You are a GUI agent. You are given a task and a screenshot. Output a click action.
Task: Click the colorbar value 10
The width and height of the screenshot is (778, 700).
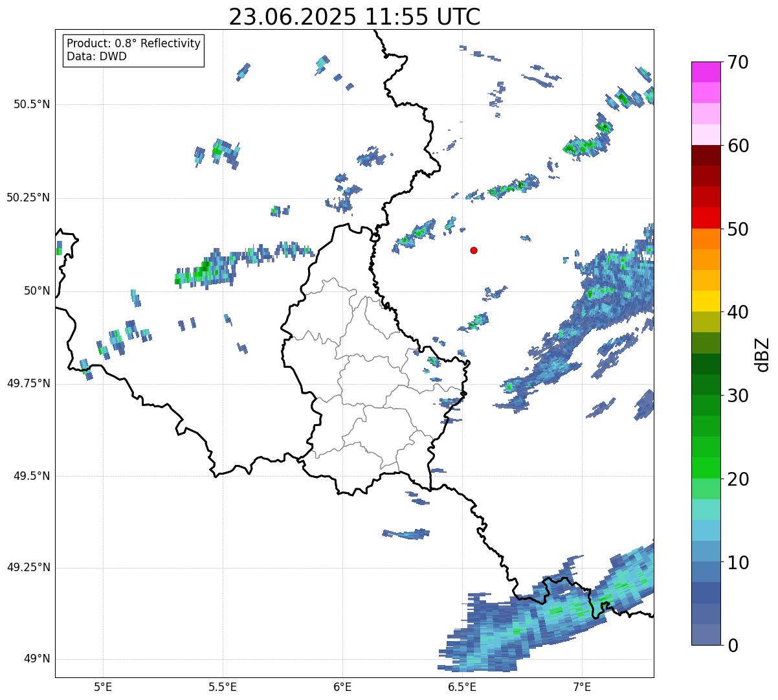pyautogui.click(x=738, y=563)
